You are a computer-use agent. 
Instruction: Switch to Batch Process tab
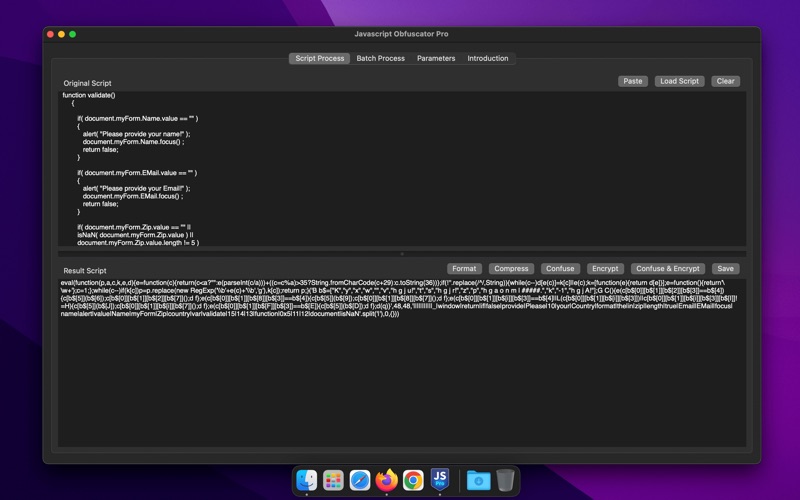pyautogui.click(x=381, y=58)
